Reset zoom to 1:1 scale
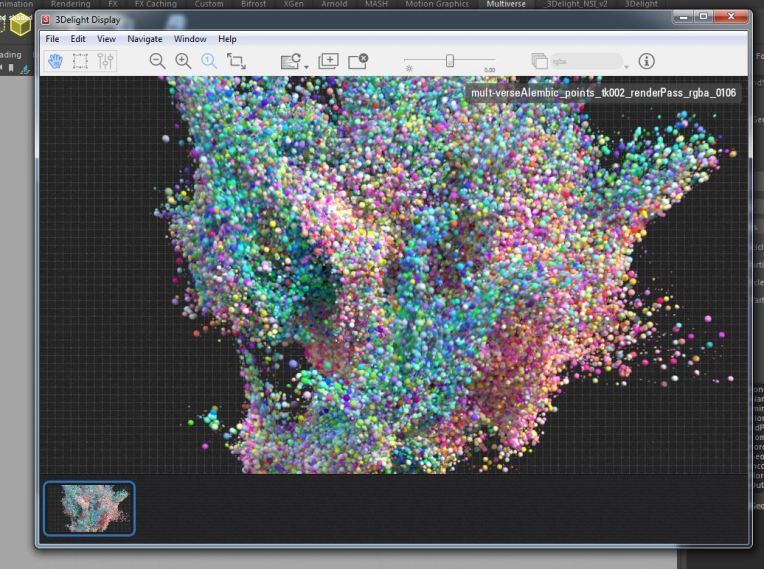The image size is (764, 569). pos(209,61)
